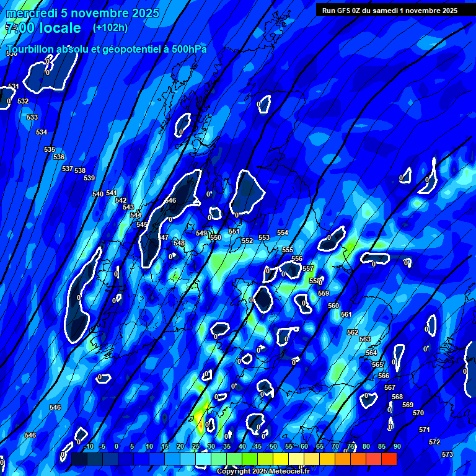Click the legend scale label -10
Image resolution: width=476 pixels, height=476 pixels.
tap(88, 447)
